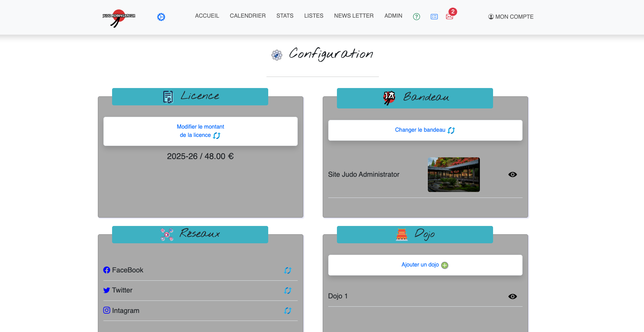Click the Judo Administrator logo
Image resolution: width=644 pixels, height=332 pixels.
(119, 18)
